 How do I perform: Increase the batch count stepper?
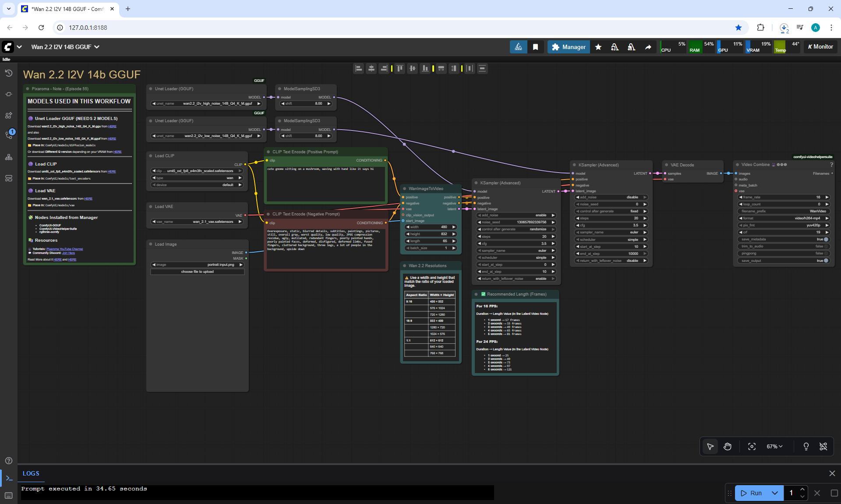(x=802, y=490)
